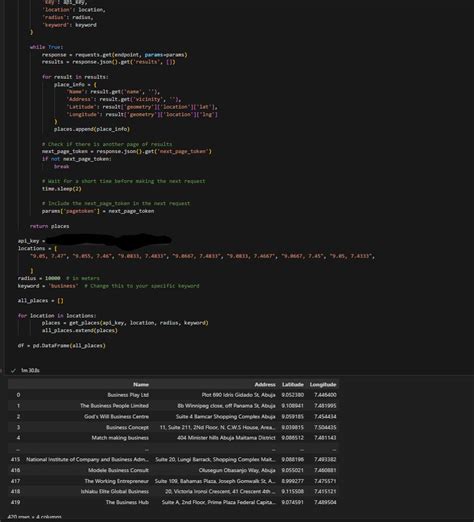Click the 'all_places.extend(places)' line
The width and height of the screenshot is (474, 522).
79,330
